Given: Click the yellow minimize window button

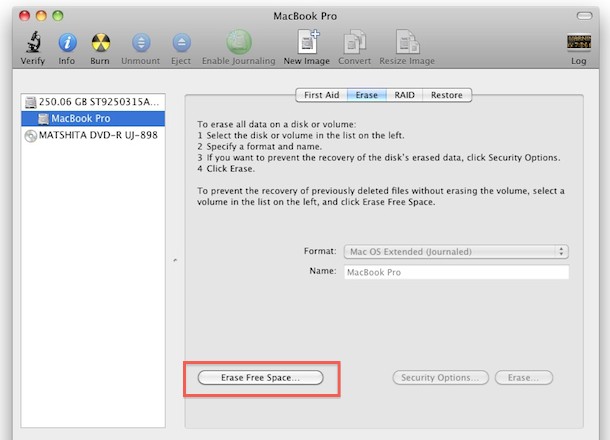Looking at the screenshot, I should (41, 16).
